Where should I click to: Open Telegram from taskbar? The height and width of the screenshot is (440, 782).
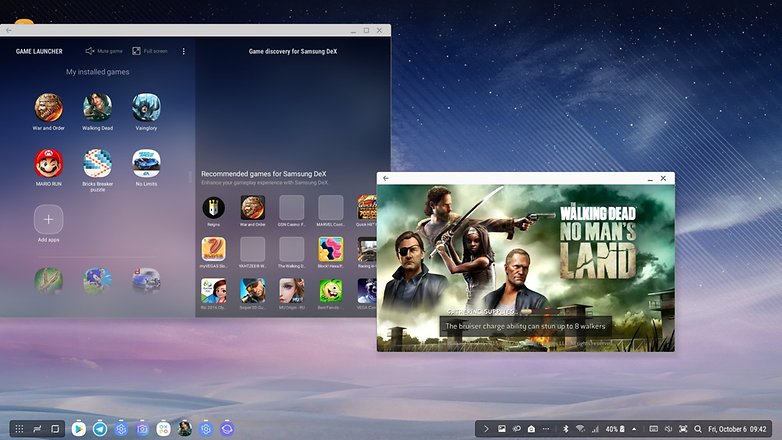pyautogui.click(x=100, y=429)
